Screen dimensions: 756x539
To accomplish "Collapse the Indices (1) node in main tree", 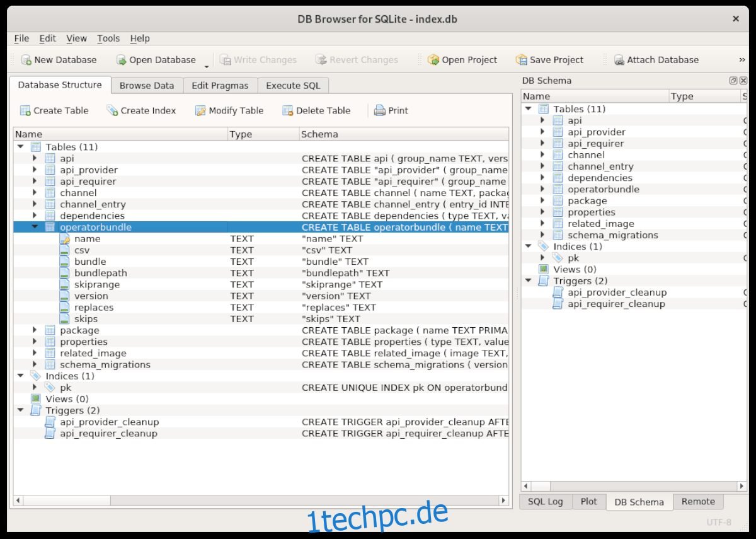I will (x=20, y=376).
